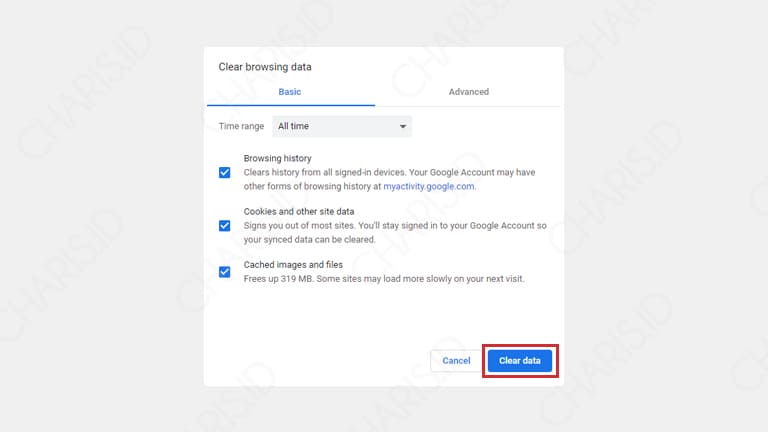Click the Cancel button
This screenshot has height=432, width=768.
(x=456, y=360)
